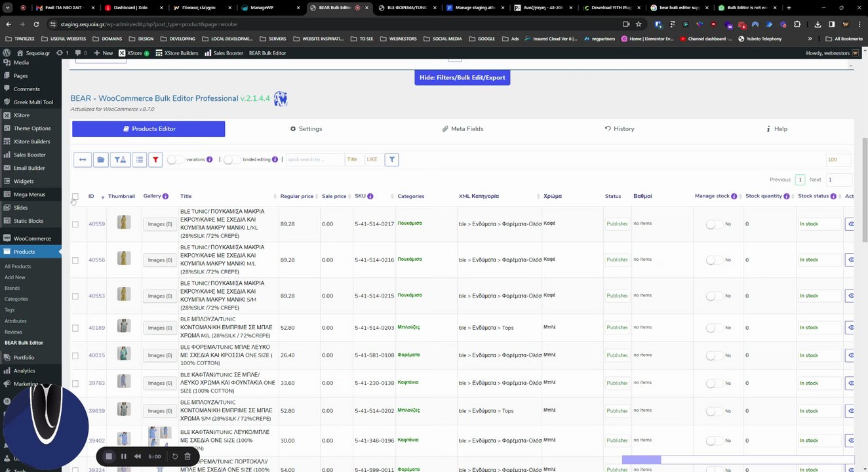
Task: Switch to the Settings tab
Action: coord(306,129)
